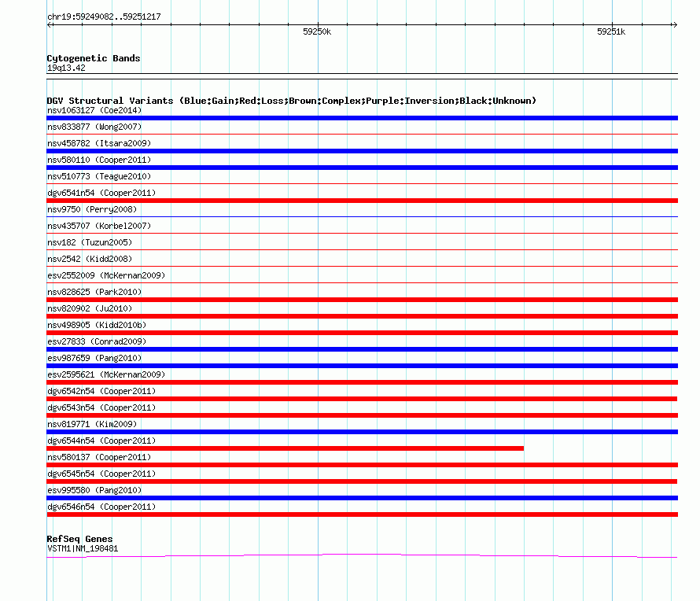The height and width of the screenshot is (601, 700).
Task: Open the esv995580 (Pang2010) variant label
Action: point(94,490)
